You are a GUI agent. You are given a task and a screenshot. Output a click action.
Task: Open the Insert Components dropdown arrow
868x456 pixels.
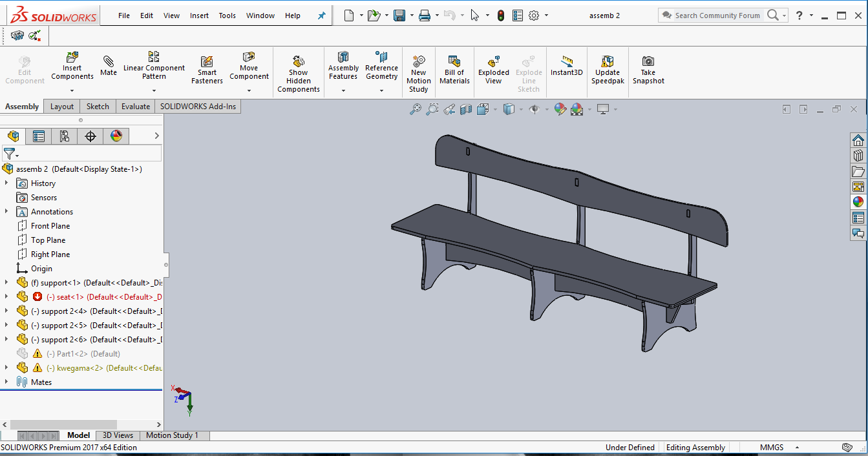tap(72, 91)
